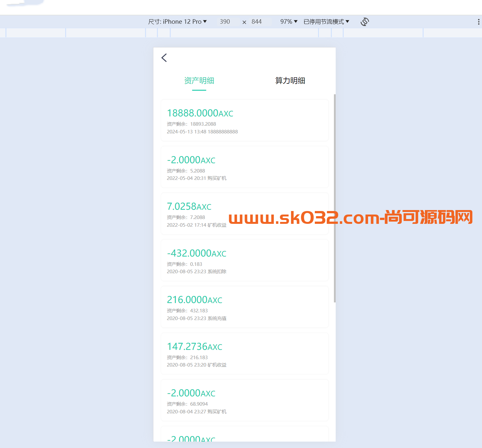
Task: Open the iPhone 12 Pro device size dropdown
Action: click(177, 21)
